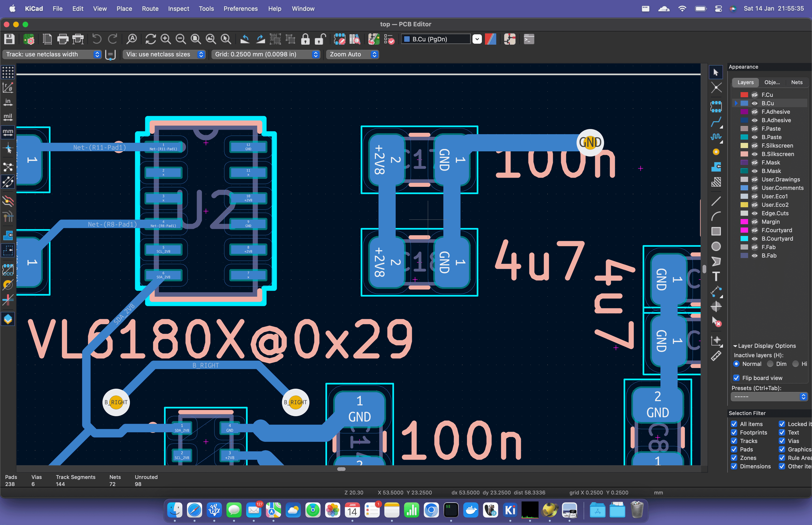
Task: Click the Margin magenta color swatch
Action: [x=744, y=222]
